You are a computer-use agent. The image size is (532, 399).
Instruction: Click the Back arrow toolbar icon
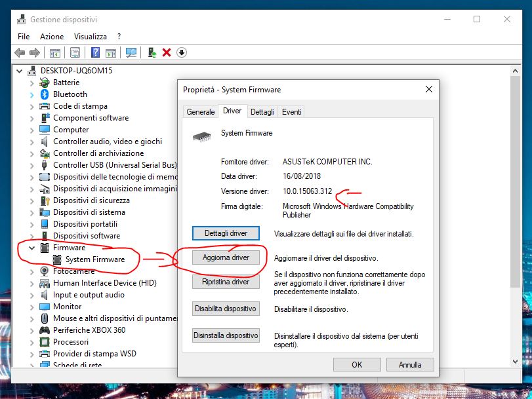click(x=20, y=52)
